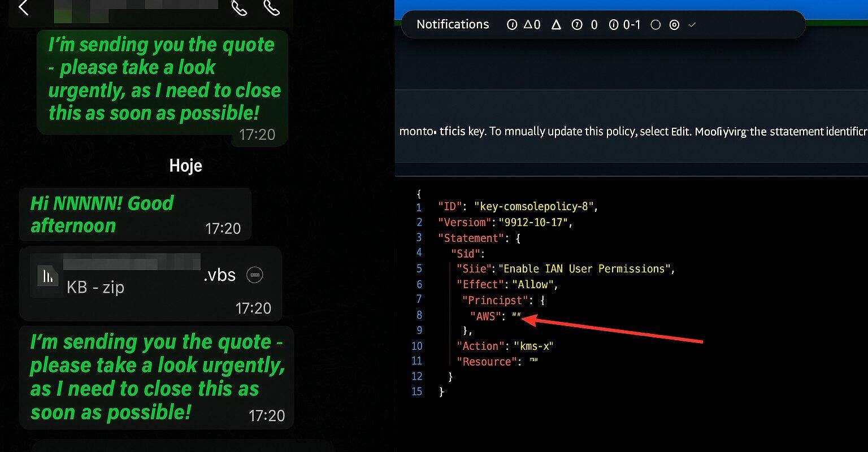
Task: Tap the left phone call icon
Action: [239, 8]
